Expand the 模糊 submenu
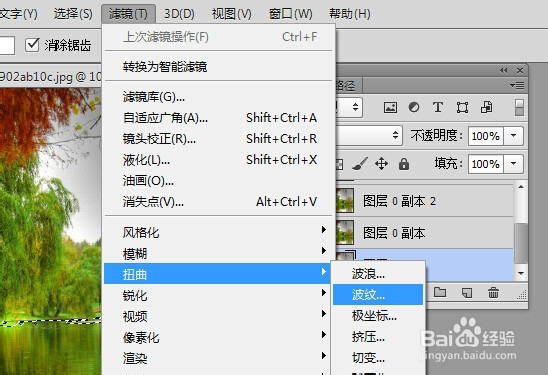This screenshot has height=375, width=548. tap(218, 253)
